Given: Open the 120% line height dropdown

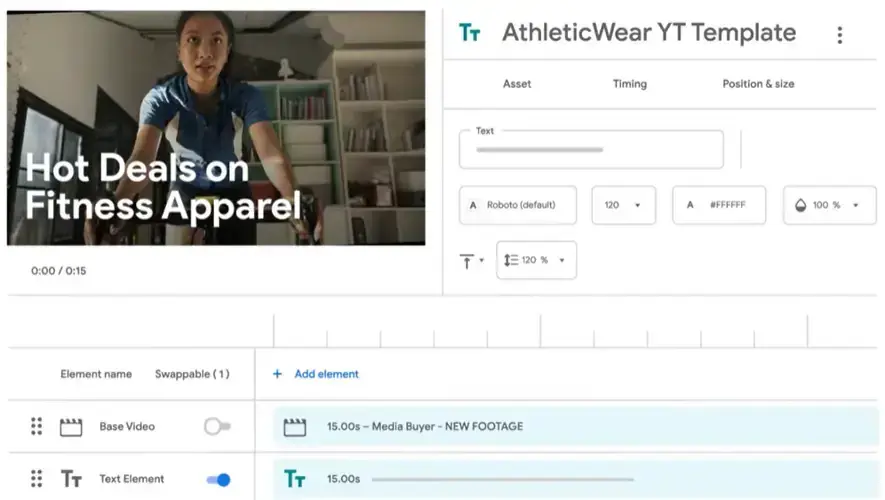Looking at the screenshot, I should (x=536, y=260).
